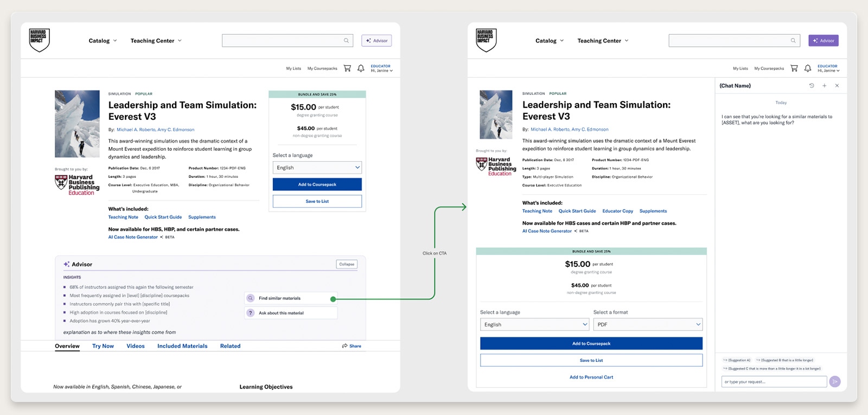The width and height of the screenshot is (868, 415).
Task: Open the English language dropdown in the left mockup
Action: [317, 168]
